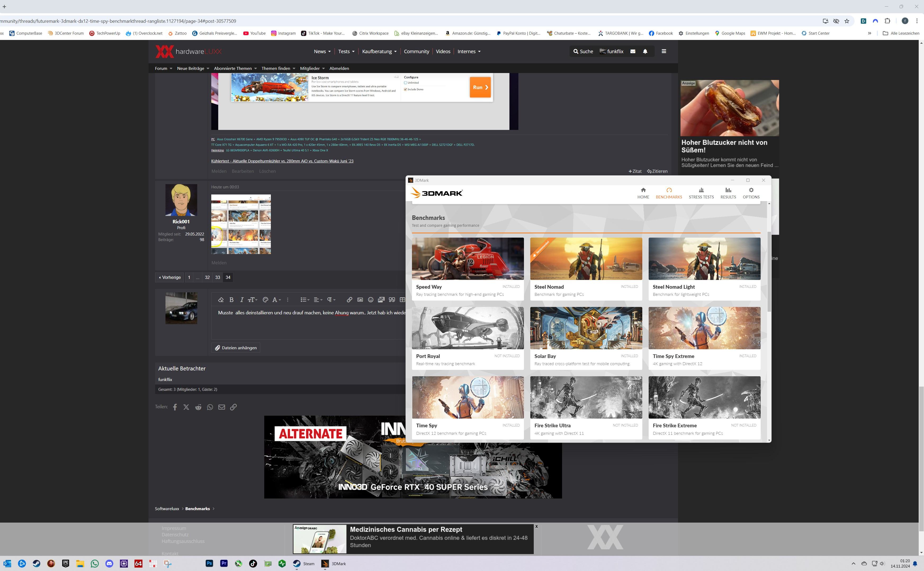Click Dateien anhängen attach files button
The height and width of the screenshot is (571, 924).
[x=236, y=348]
